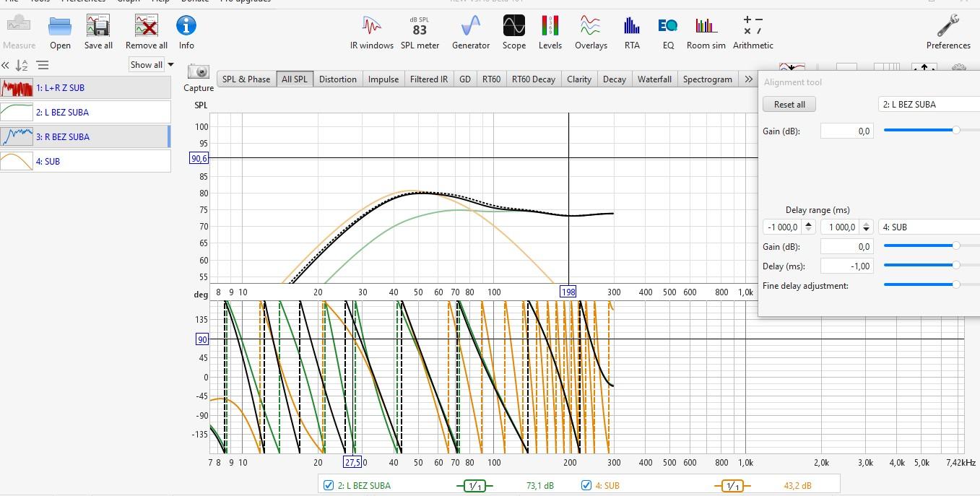980x496 pixels.
Task: Launch the signal Generator
Action: tap(470, 32)
